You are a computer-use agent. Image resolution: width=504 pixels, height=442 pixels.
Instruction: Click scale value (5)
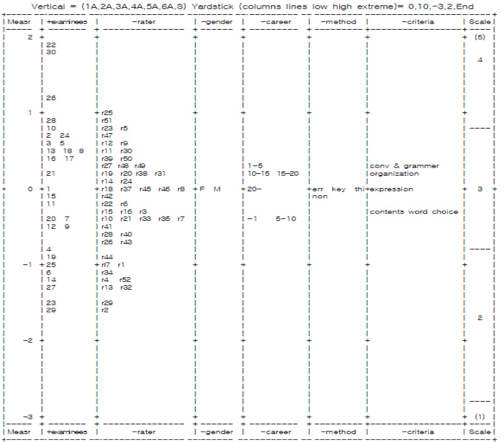[x=480, y=37]
